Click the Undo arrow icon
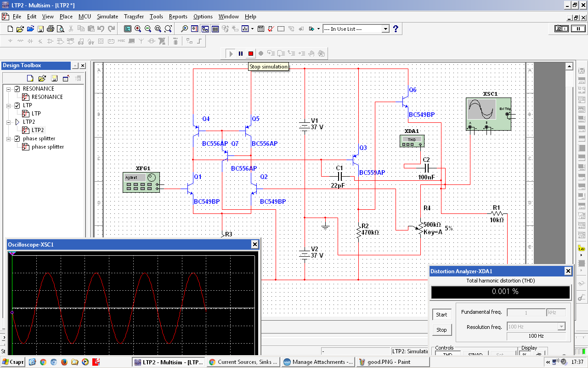 101,29
